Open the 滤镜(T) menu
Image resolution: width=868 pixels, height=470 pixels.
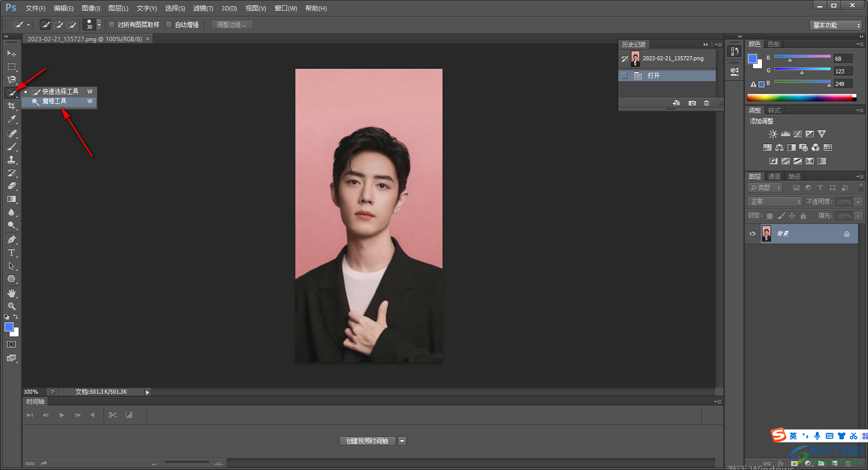tap(203, 9)
